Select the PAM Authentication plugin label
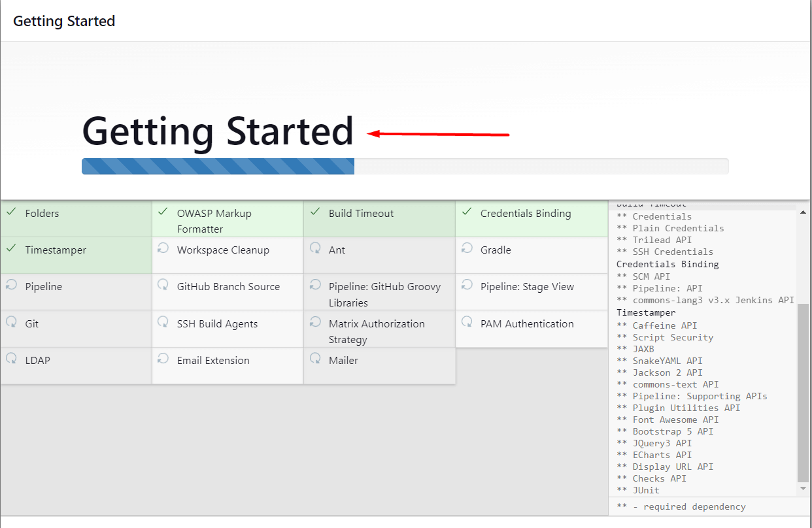Viewport: 812px width, 528px height. pyautogui.click(x=527, y=324)
